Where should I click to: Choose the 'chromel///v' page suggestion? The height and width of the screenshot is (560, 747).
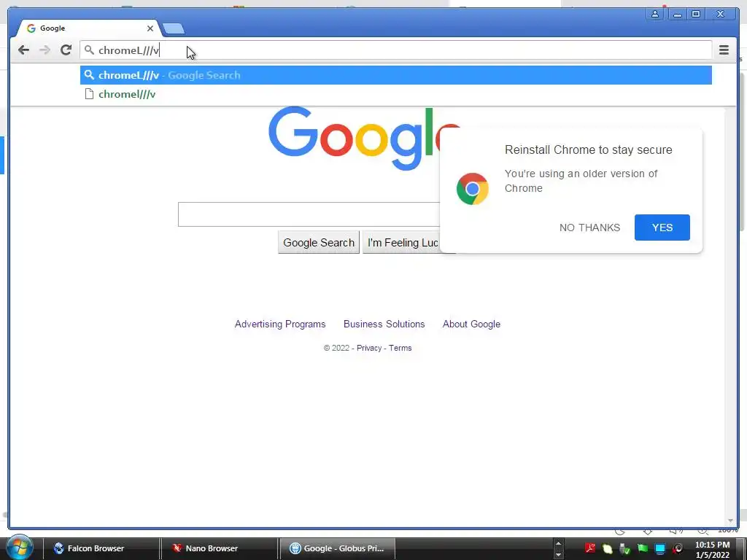[396, 94]
